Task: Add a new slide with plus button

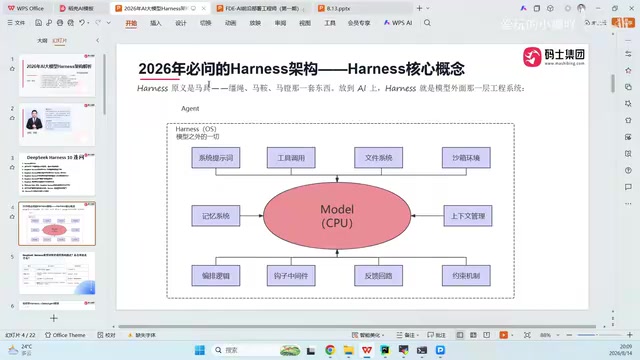Action: [53, 318]
